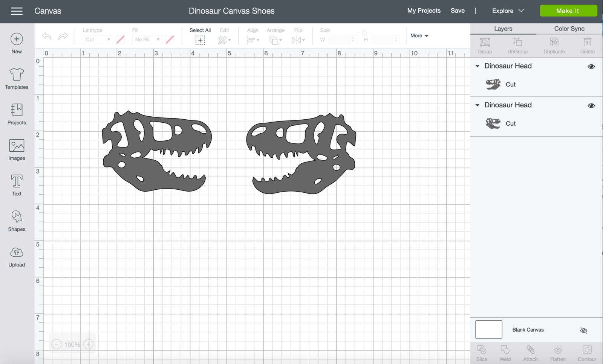Hide the first Dinosaur Head layer
Image resolution: width=603 pixels, height=364 pixels.
coord(591,67)
